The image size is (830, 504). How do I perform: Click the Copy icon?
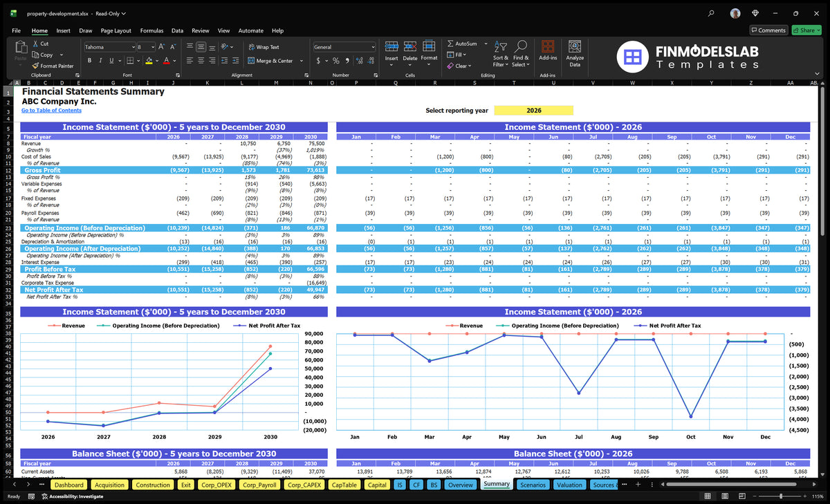tap(35, 55)
